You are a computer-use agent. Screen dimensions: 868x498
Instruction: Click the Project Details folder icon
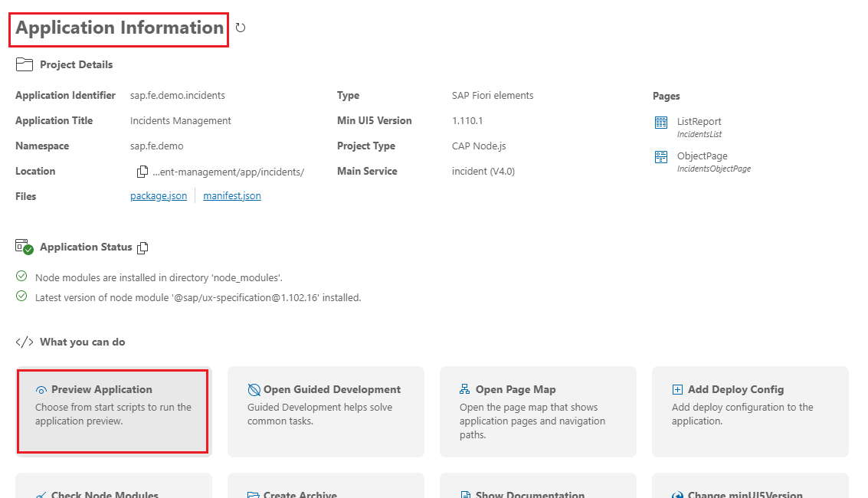pos(25,64)
